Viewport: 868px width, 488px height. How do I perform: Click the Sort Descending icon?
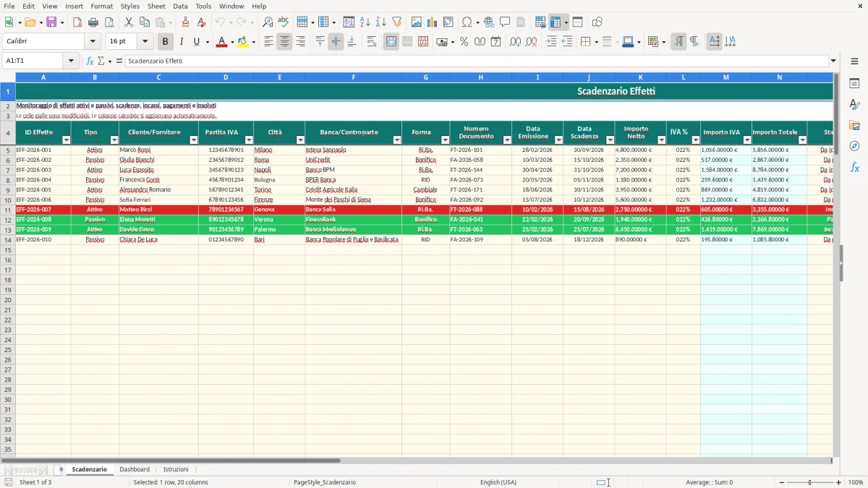tap(380, 22)
